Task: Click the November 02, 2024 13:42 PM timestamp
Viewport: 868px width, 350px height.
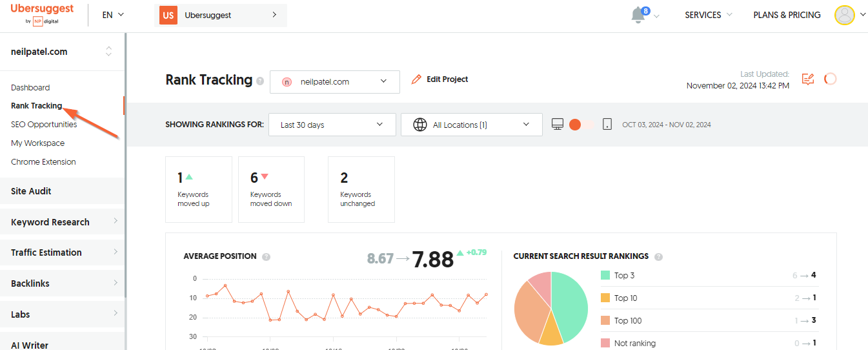Action: [x=738, y=86]
